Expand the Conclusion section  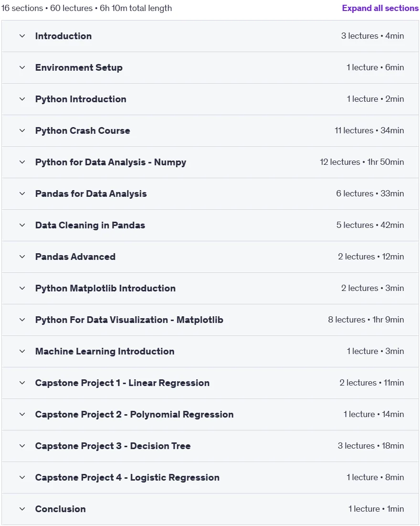pyautogui.click(x=210, y=509)
